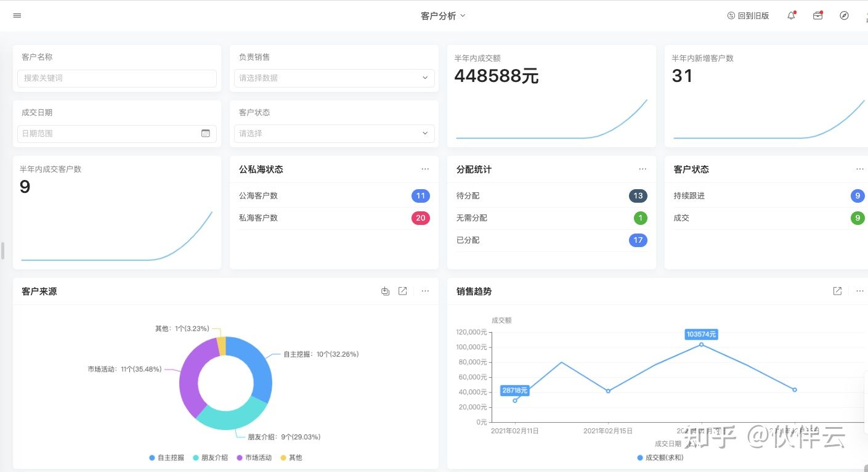Click the 私海客户数 row label
Screen dimensions: 868x472
coord(258,218)
